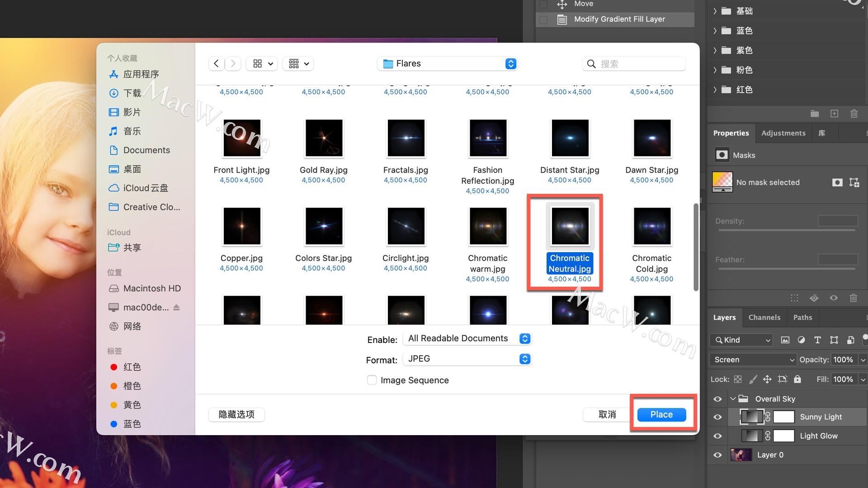Click the 取消 cancel button
This screenshot has width=868, height=488.
click(x=607, y=415)
